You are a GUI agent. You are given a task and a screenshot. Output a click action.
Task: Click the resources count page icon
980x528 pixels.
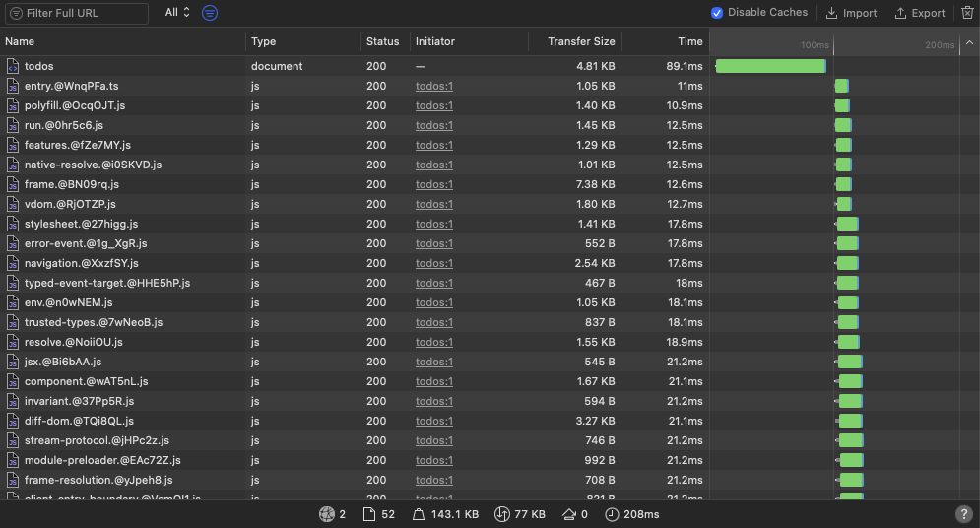pyautogui.click(x=369, y=514)
